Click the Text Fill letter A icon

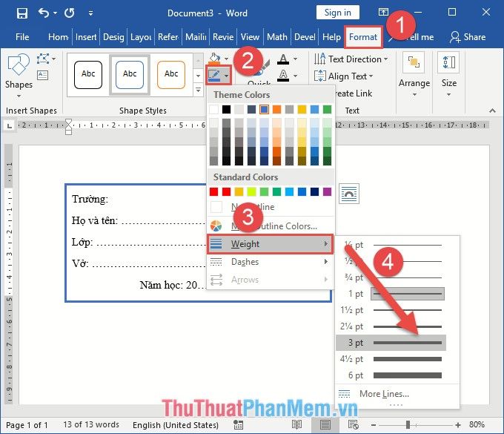click(x=283, y=59)
